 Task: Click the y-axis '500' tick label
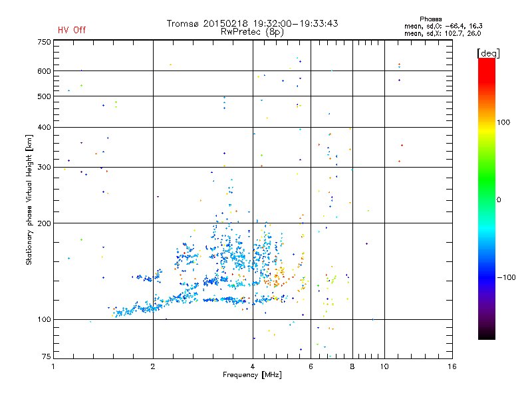44,96
